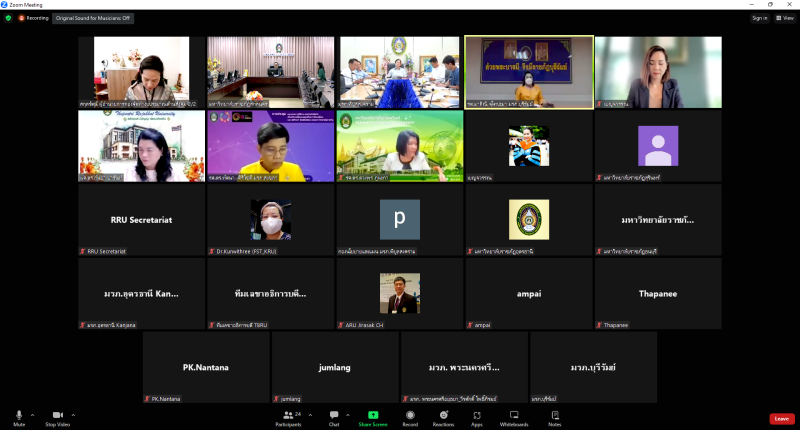Open the Apps panel
The width and height of the screenshot is (800, 430).
[x=477, y=417]
